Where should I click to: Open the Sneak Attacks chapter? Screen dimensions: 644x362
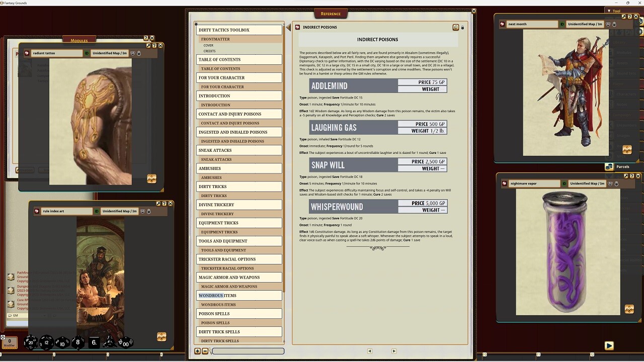tap(239, 150)
